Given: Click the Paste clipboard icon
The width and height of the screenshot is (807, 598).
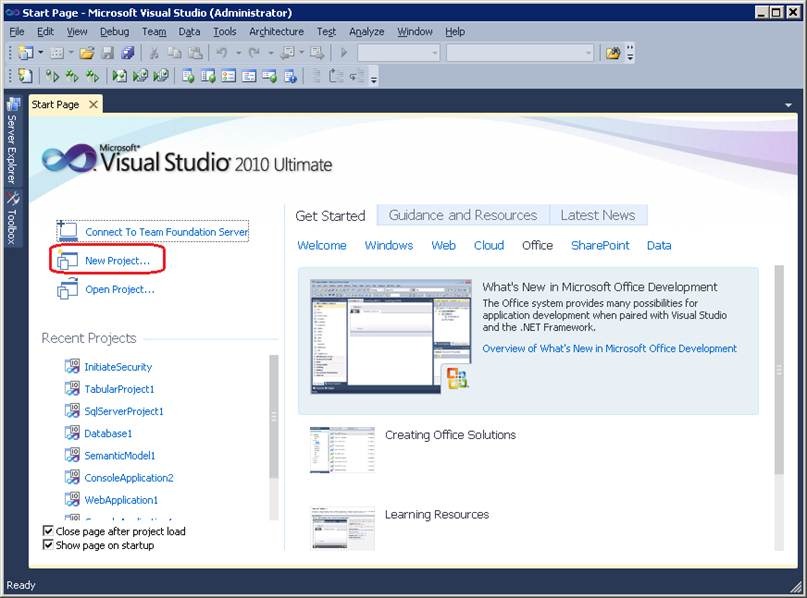Looking at the screenshot, I should point(195,52).
